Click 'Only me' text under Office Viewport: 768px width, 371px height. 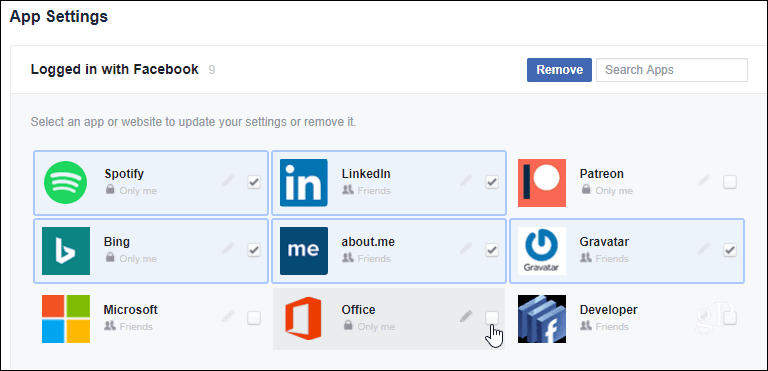click(376, 327)
